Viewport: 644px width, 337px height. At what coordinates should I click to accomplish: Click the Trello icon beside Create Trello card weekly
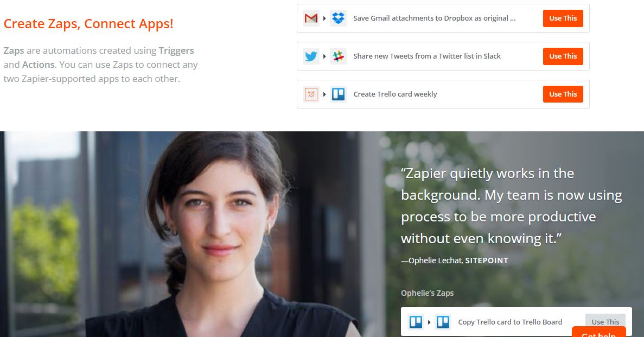(x=338, y=94)
